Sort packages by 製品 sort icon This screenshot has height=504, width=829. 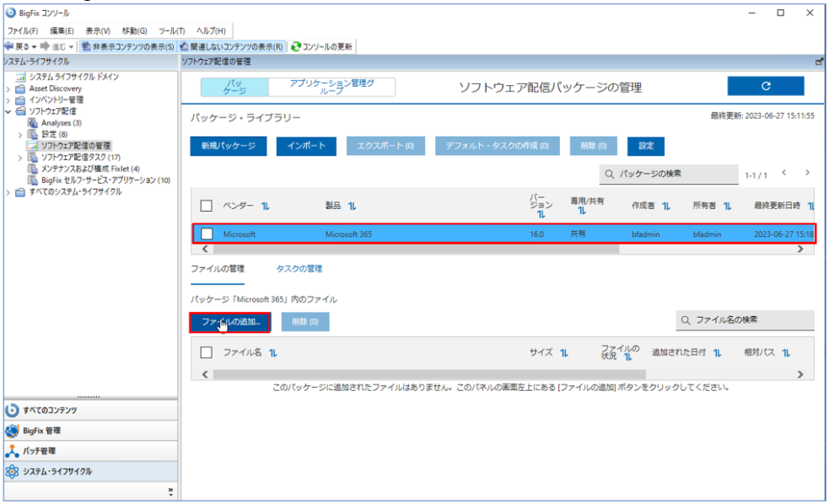coord(353,206)
